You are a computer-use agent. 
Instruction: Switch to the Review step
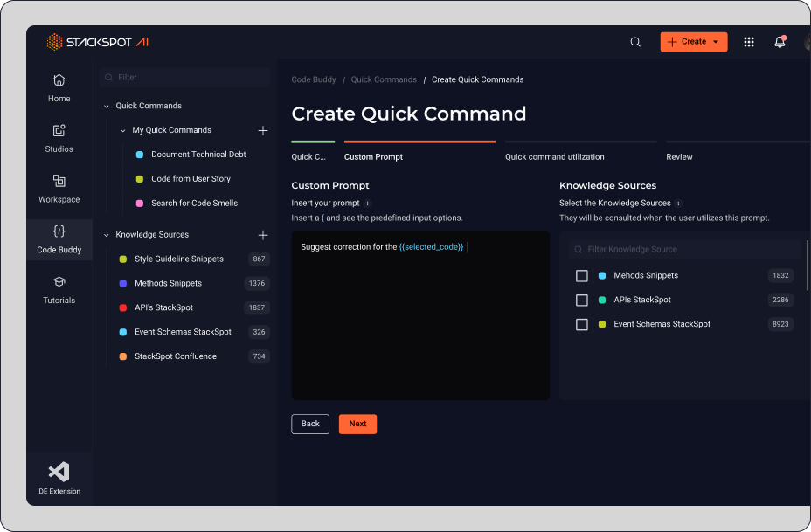point(738,150)
